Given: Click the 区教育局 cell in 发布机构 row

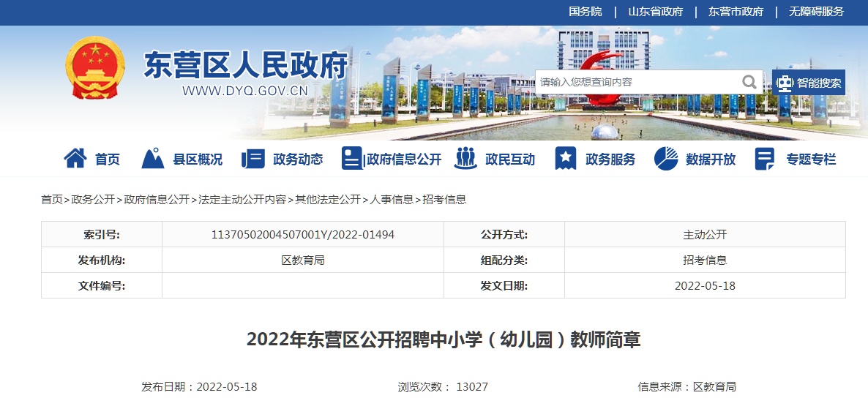Looking at the screenshot, I should tap(303, 260).
